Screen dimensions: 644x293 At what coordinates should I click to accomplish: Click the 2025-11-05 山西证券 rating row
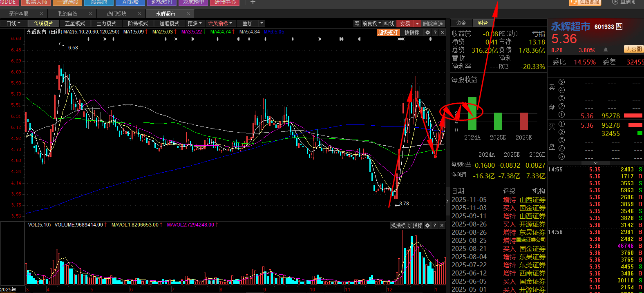pyautogui.click(x=498, y=200)
